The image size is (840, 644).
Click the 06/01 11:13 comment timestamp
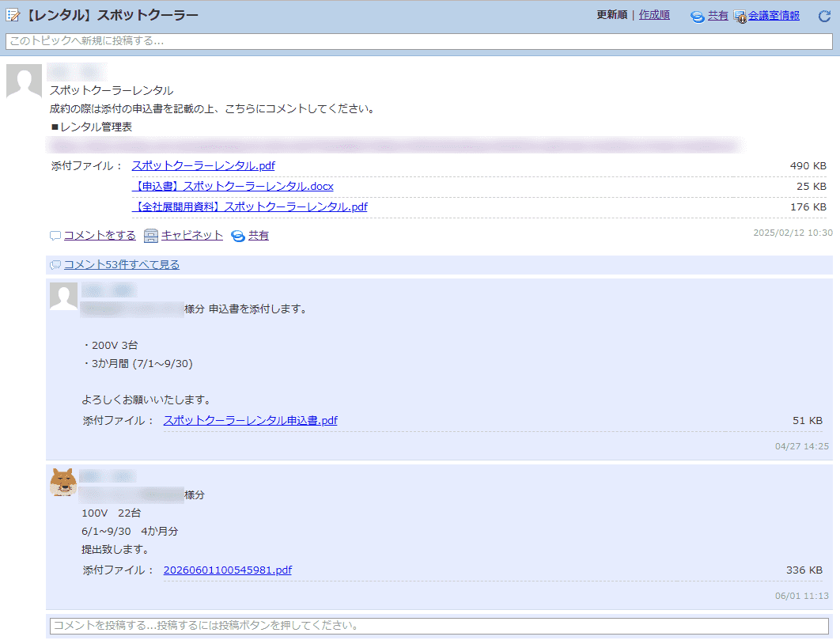pyautogui.click(x=801, y=596)
